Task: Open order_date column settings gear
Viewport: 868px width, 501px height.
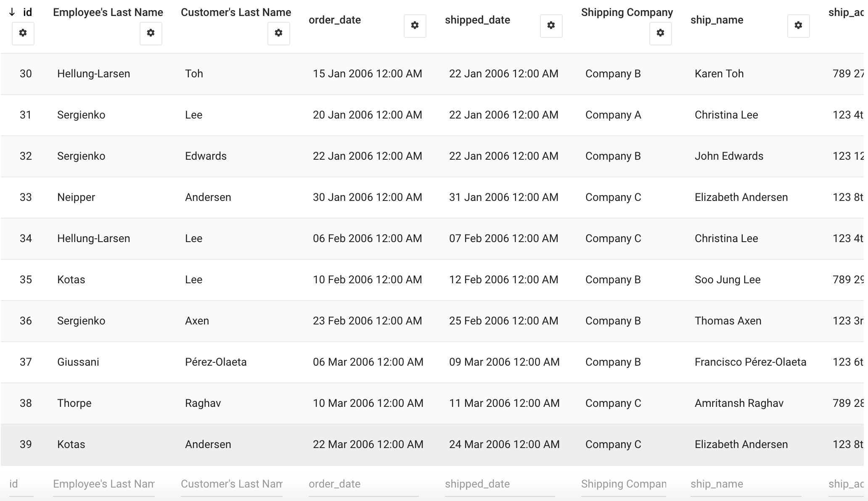Action: click(415, 26)
